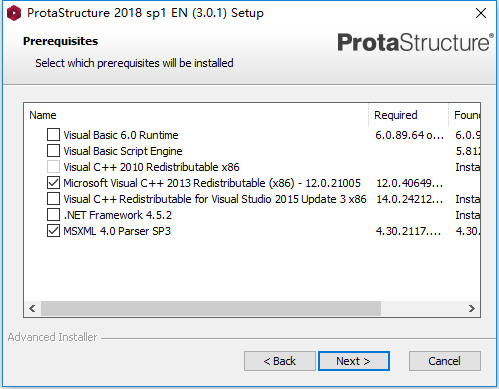
Task: Tick Visual C++ 2015 Update 3 x86 checkbox
Action: [x=53, y=199]
